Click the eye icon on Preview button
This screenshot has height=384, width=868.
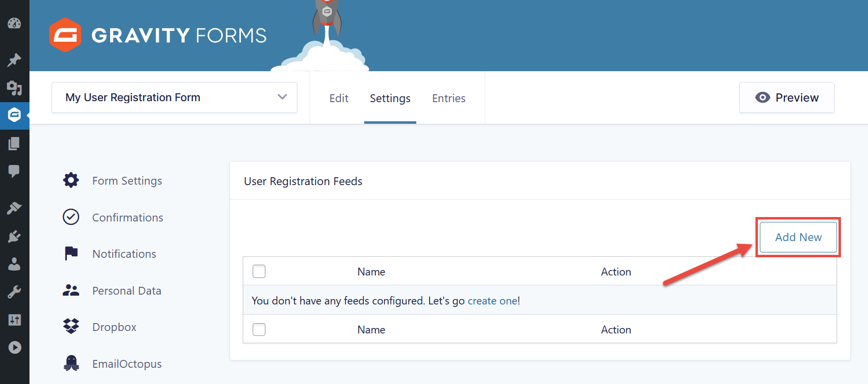(762, 97)
